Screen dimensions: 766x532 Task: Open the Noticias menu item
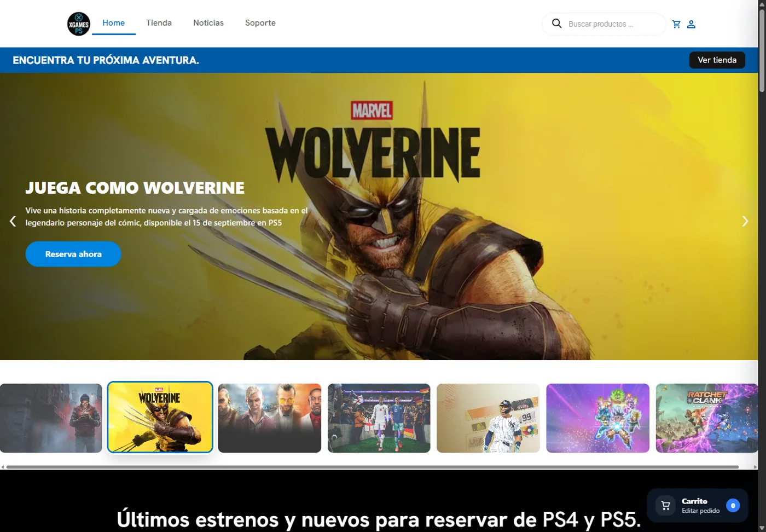click(x=208, y=23)
